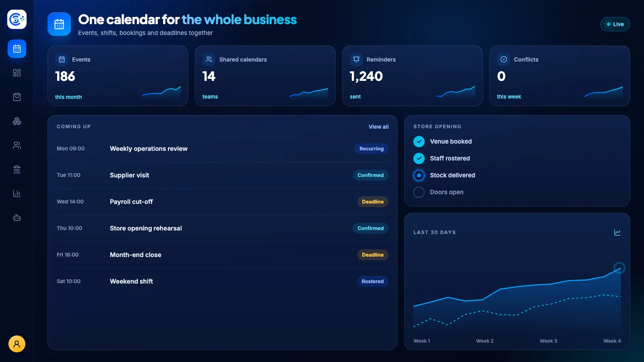Click the Reminders sparkline chart
644x362 pixels.
456,93
